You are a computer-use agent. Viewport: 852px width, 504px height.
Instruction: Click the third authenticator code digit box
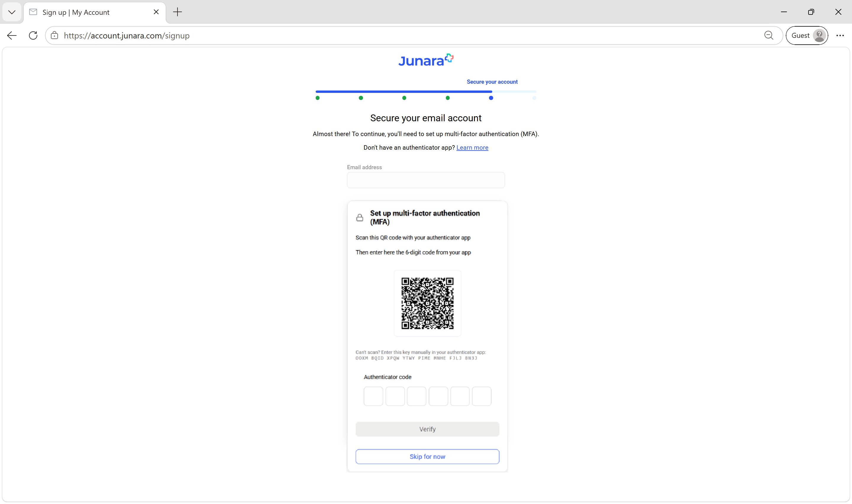tap(417, 396)
